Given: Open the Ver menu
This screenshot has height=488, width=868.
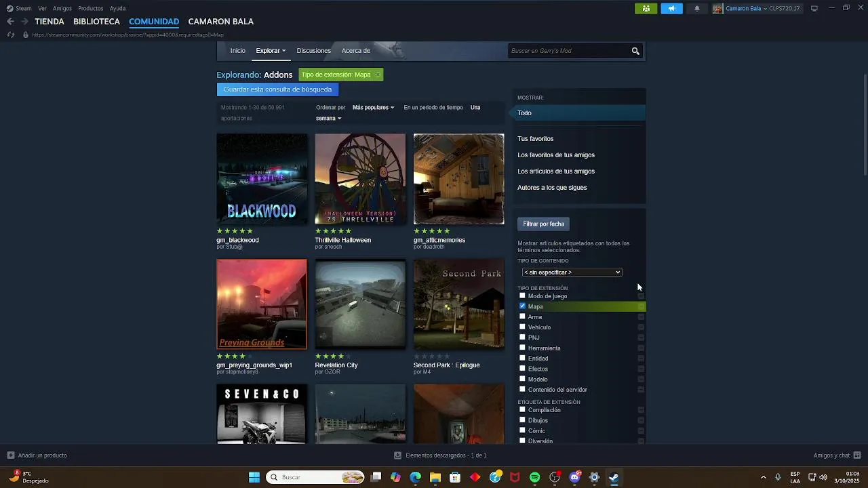Looking at the screenshot, I should 42,9.
